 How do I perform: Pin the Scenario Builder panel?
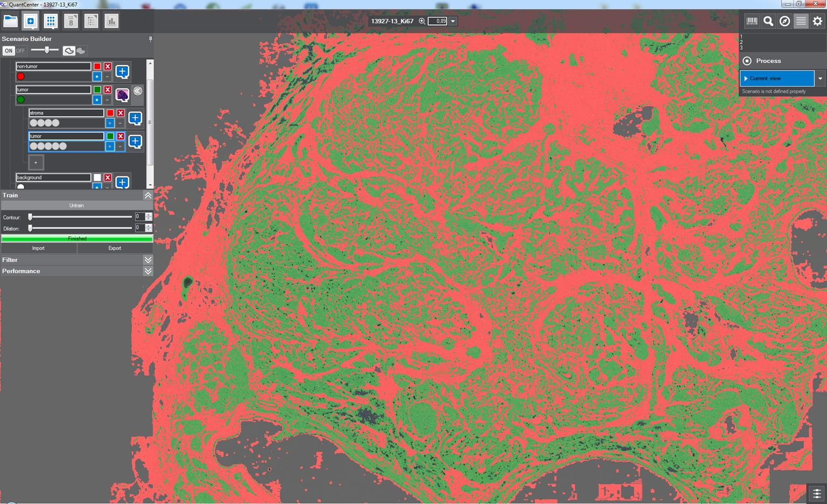[150, 39]
